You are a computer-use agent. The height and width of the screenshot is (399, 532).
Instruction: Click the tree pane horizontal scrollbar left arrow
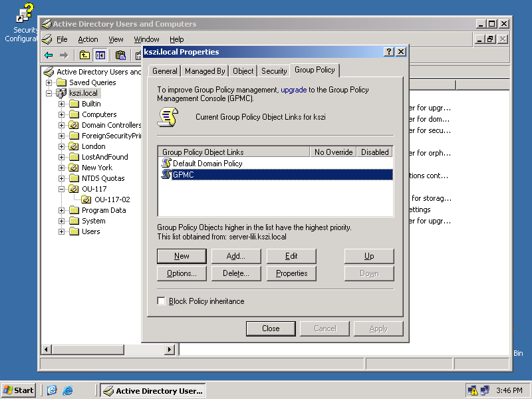[x=47, y=349]
